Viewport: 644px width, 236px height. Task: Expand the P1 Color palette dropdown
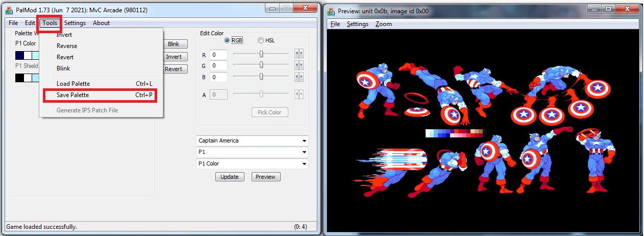tap(252, 164)
